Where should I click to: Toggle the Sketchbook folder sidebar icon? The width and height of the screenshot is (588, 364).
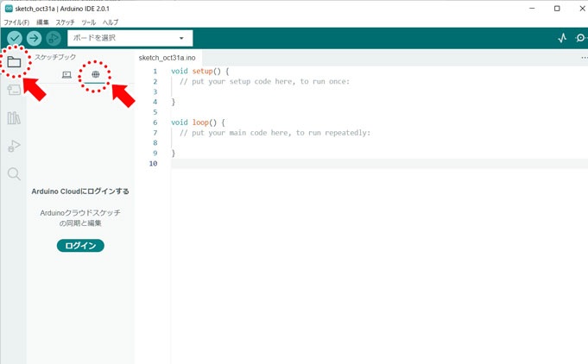(x=14, y=62)
